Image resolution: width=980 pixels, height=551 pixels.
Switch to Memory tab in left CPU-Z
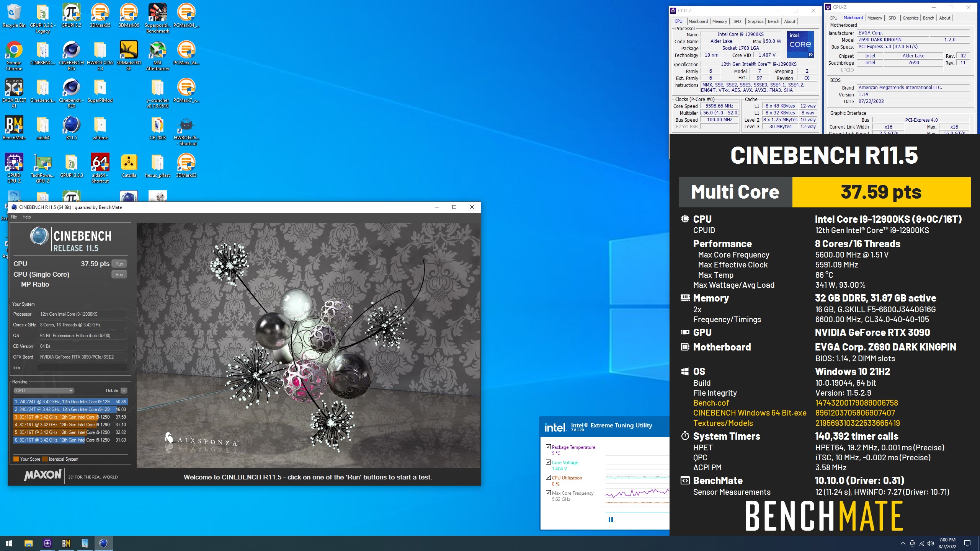[720, 21]
